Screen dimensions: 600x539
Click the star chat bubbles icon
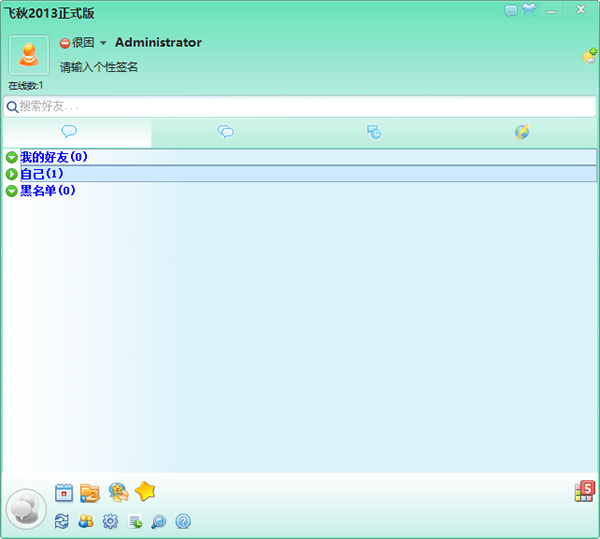118,492
